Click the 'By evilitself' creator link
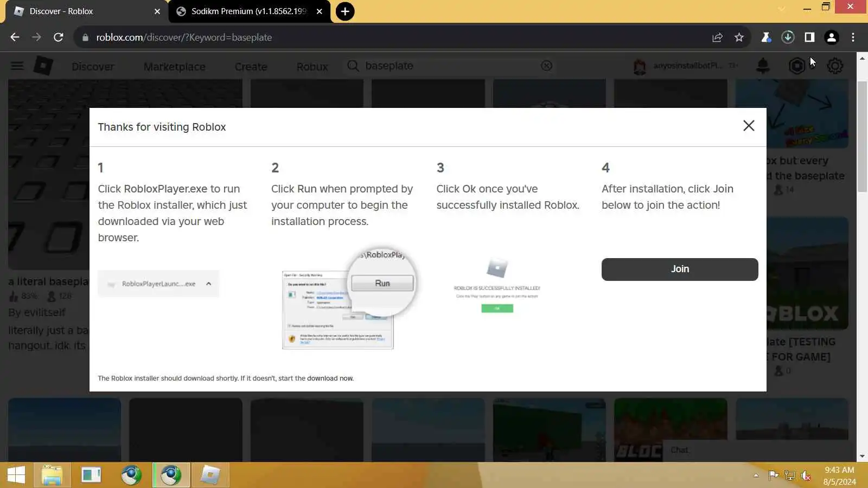This screenshot has height=488, width=868. click(x=36, y=313)
